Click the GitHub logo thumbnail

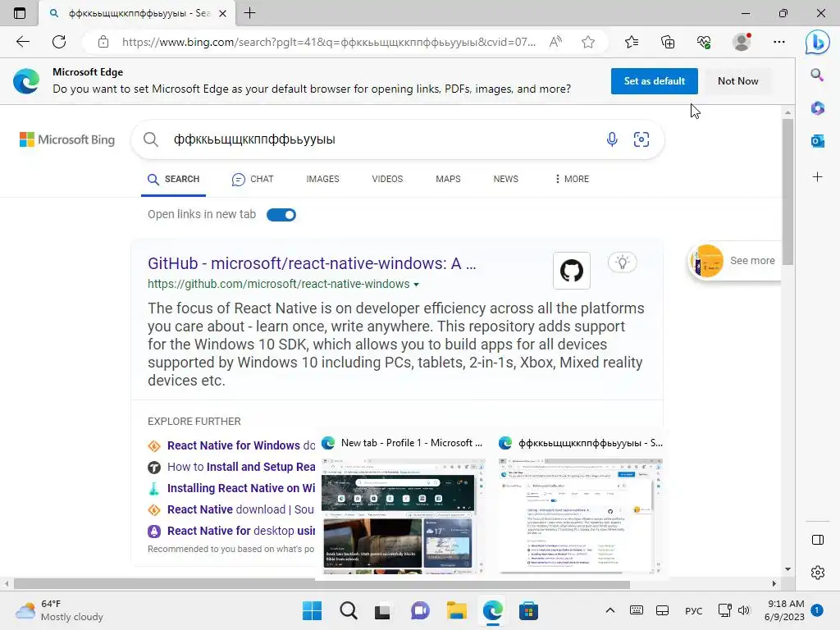point(572,271)
